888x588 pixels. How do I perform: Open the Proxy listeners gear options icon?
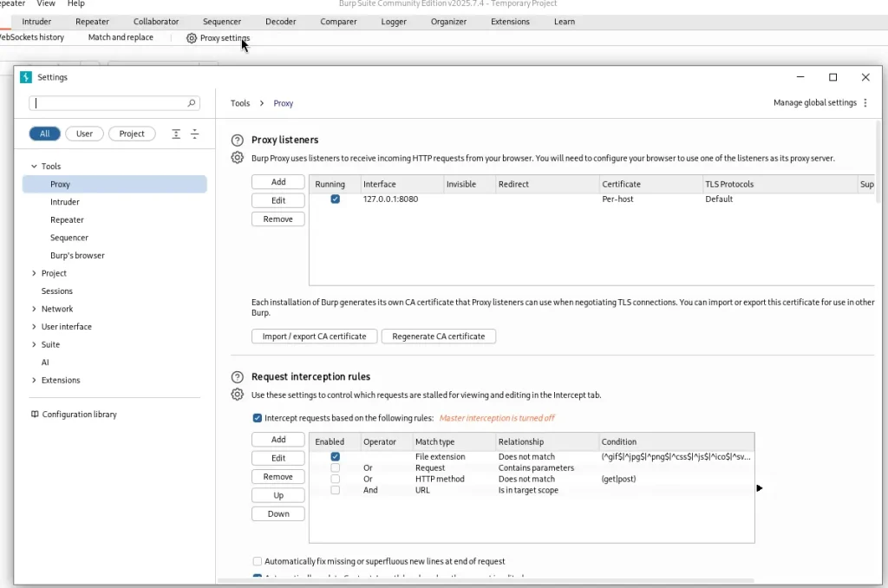237,158
